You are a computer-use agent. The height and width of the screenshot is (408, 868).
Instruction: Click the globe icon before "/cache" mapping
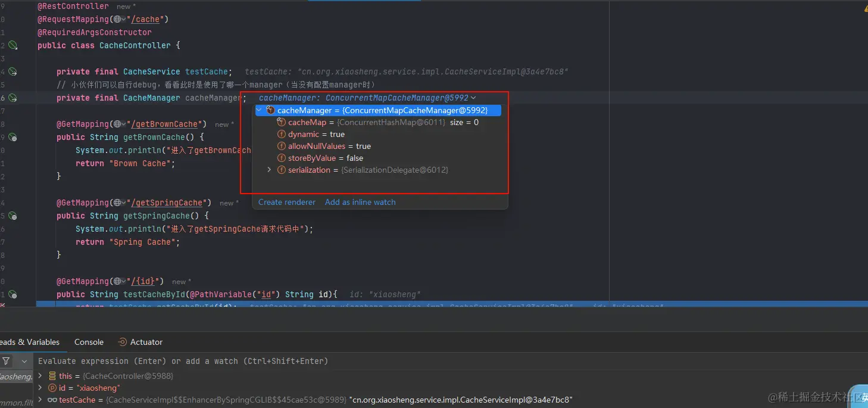pos(117,19)
